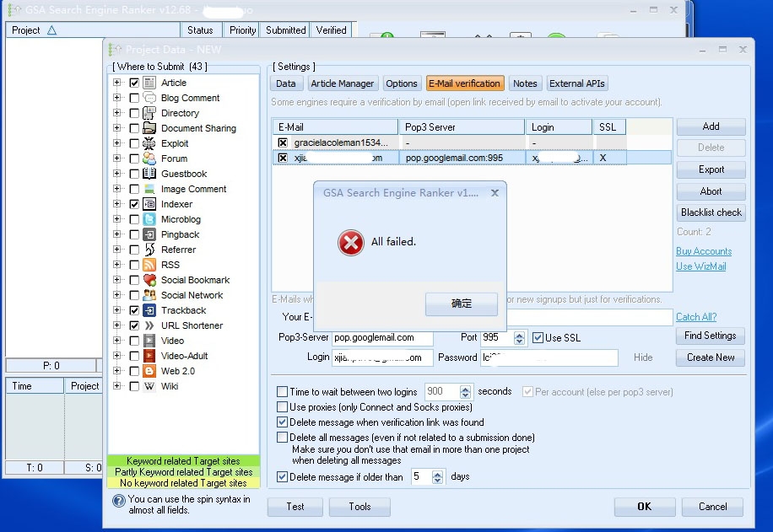The image size is (773, 532).
Task: Click the spin syntax help question icon
Action: click(119, 501)
